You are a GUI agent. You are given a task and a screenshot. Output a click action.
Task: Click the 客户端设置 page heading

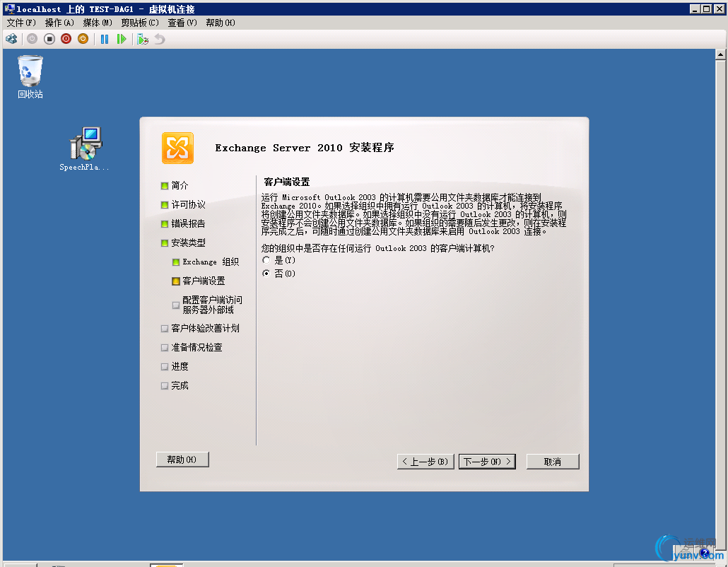tap(286, 182)
